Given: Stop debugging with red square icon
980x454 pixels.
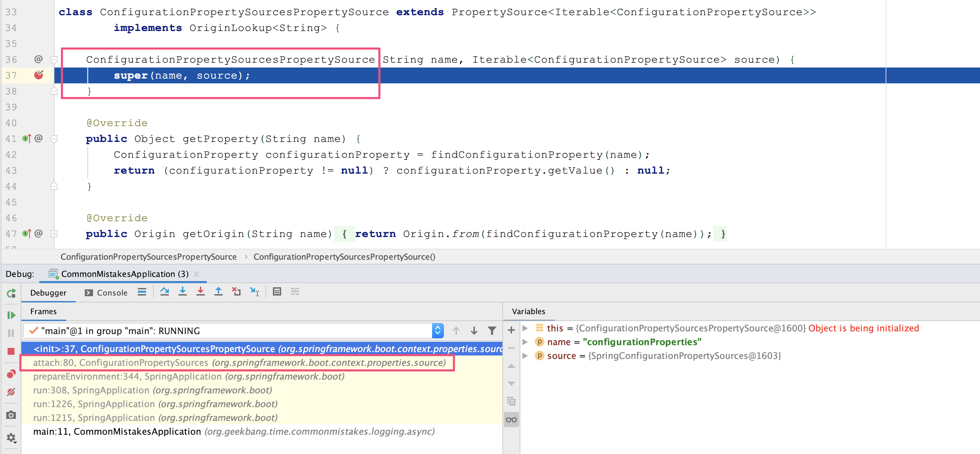Looking at the screenshot, I should (x=11, y=351).
